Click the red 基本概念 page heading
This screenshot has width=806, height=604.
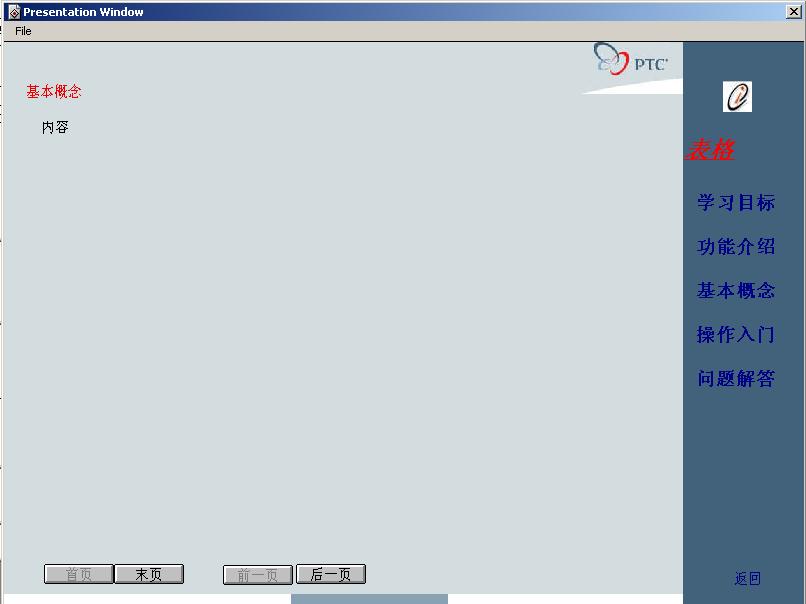click(x=54, y=92)
